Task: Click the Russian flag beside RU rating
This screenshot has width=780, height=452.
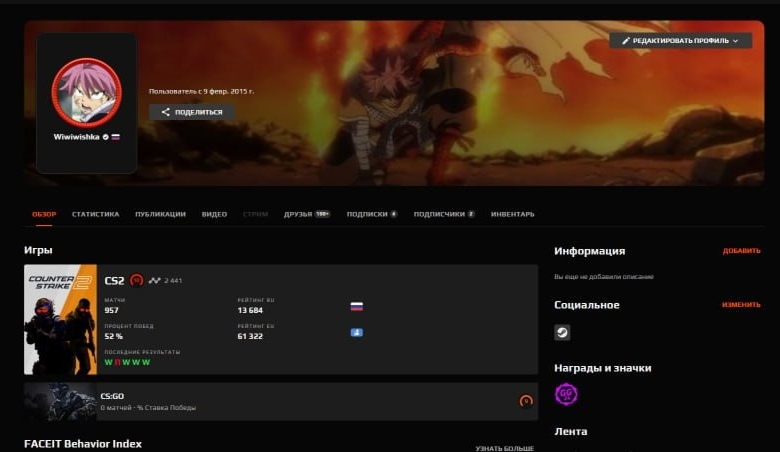Action: click(x=356, y=307)
